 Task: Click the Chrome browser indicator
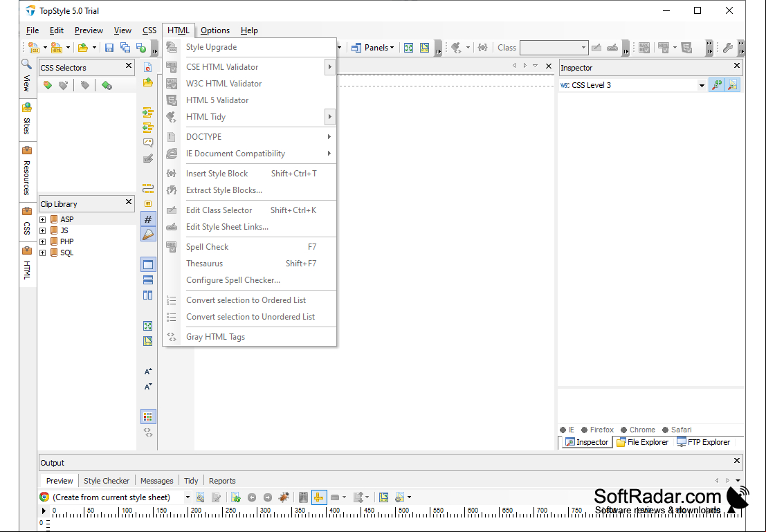[638, 430]
